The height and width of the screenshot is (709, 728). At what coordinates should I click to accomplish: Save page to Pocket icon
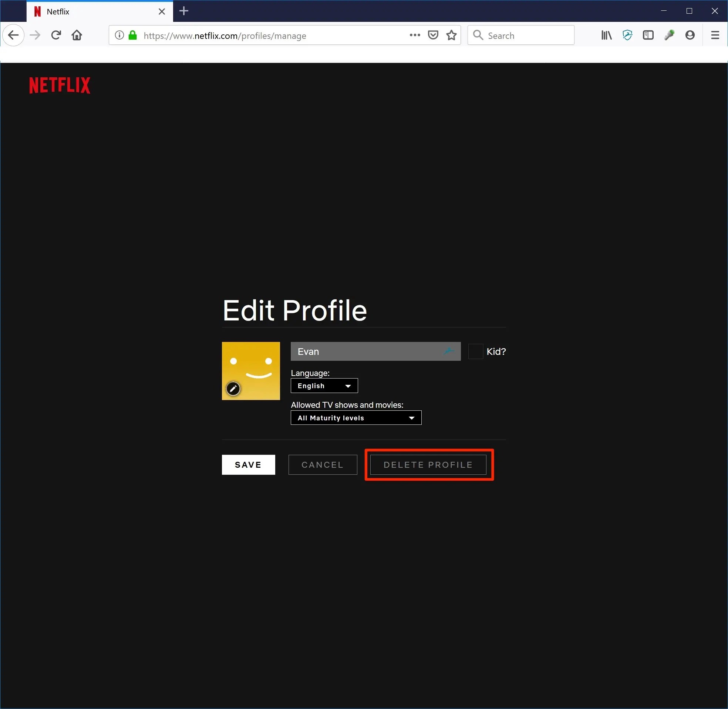tap(433, 36)
